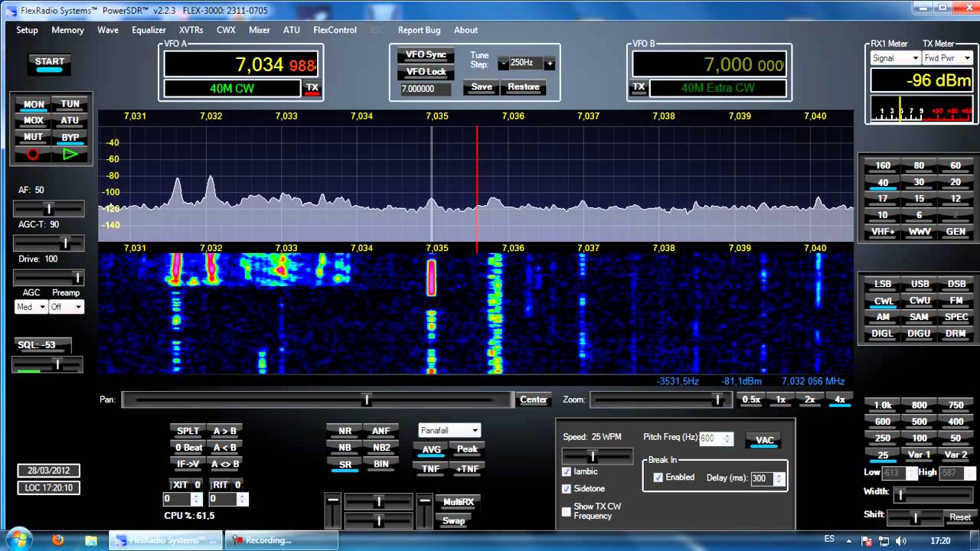Click the Drive power slider
The height and width of the screenshot is (551, 980).
49,277
